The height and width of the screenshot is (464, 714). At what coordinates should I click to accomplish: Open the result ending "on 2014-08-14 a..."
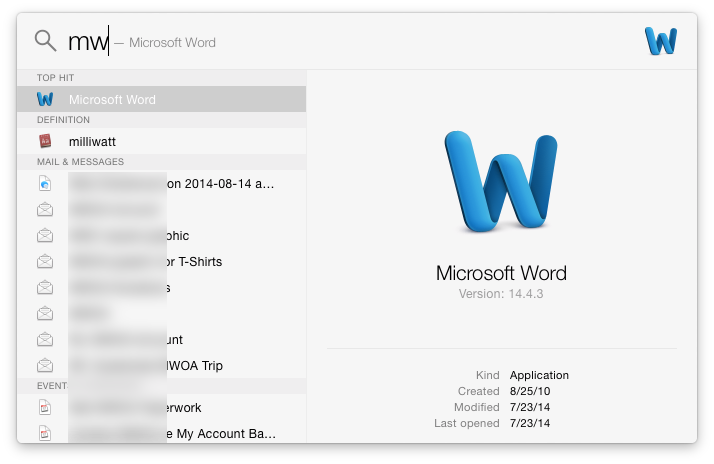coord(162,184)
